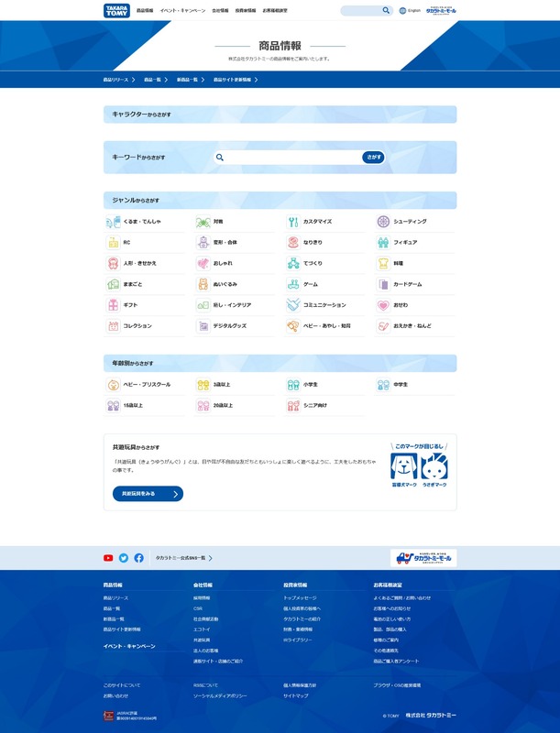The height and width of the screenshot is (733, 560).
Task: Open the footer サイトマップ link
Action: (x=295, y=696)
